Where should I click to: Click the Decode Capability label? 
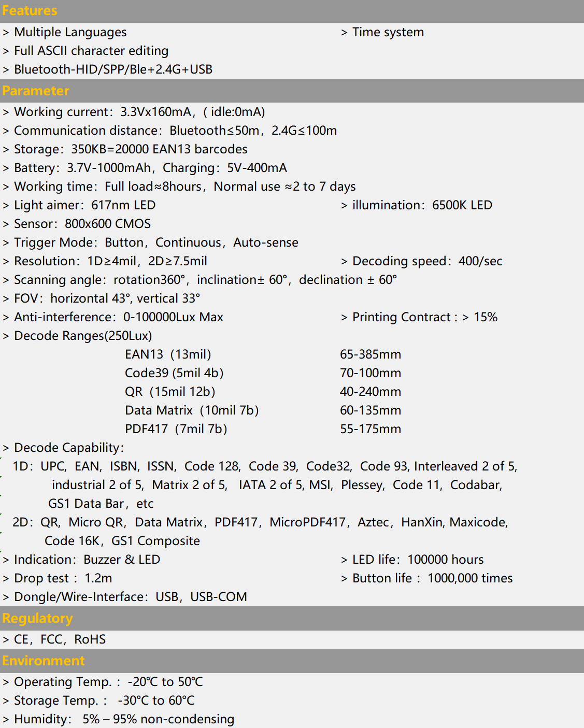[64, 448]
